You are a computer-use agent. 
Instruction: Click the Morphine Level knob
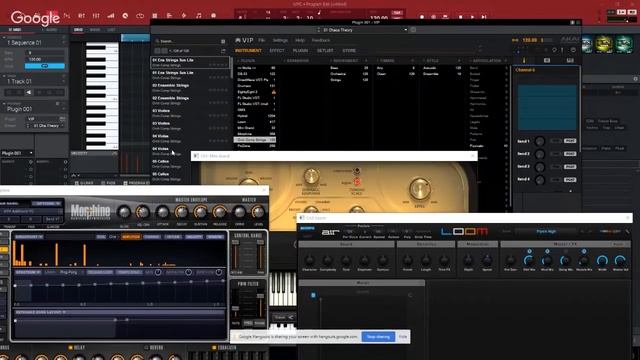point(258,212)
